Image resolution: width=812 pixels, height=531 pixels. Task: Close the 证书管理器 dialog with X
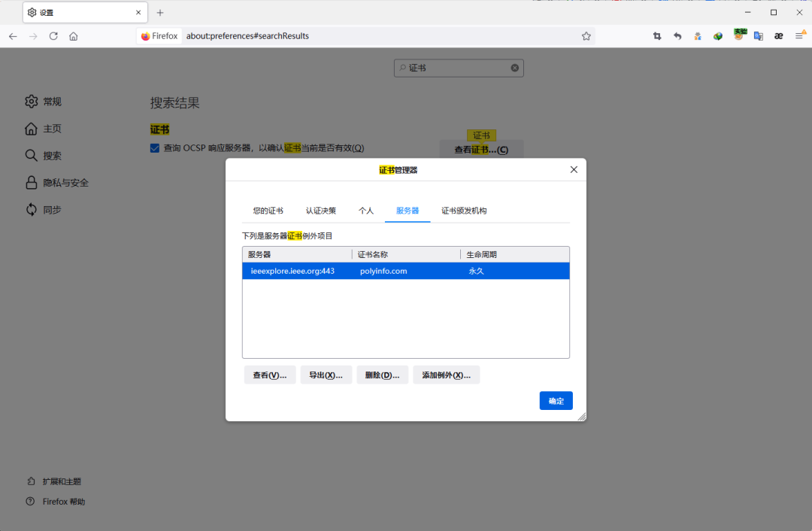pos(574,170)
